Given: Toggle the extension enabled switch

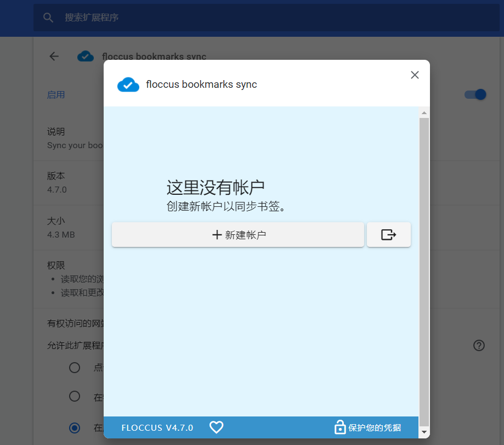Looking at the screenshot, I should click(475, 94).
